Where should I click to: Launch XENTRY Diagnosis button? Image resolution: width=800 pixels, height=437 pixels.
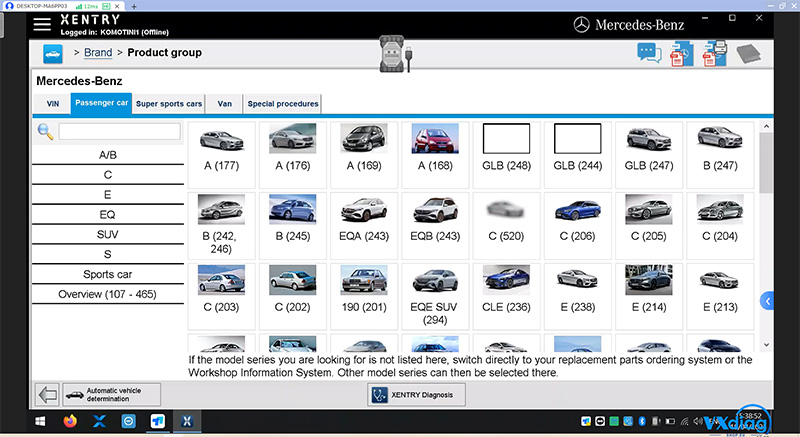click(x=416, y=395)
